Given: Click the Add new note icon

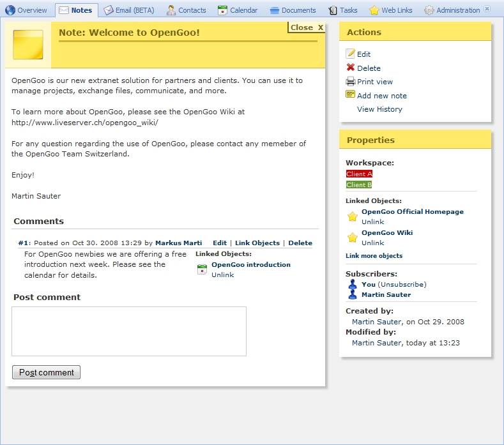Looking at the screenshot, I should point(350,94).
